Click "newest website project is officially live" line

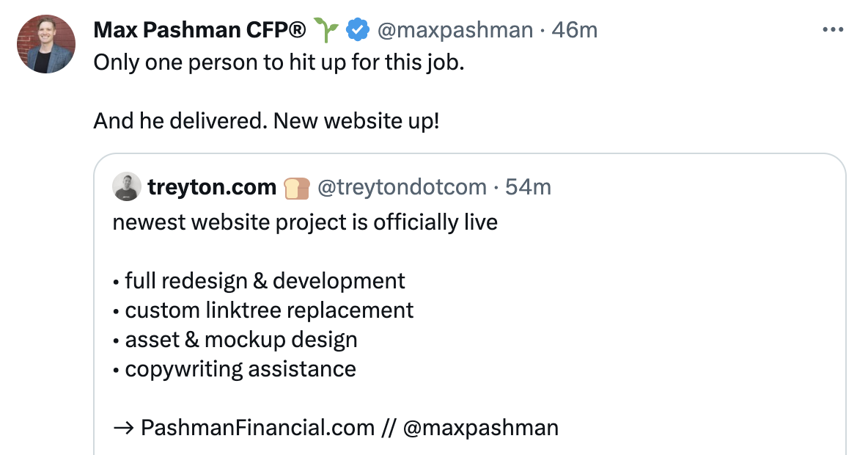click(305, 222)
